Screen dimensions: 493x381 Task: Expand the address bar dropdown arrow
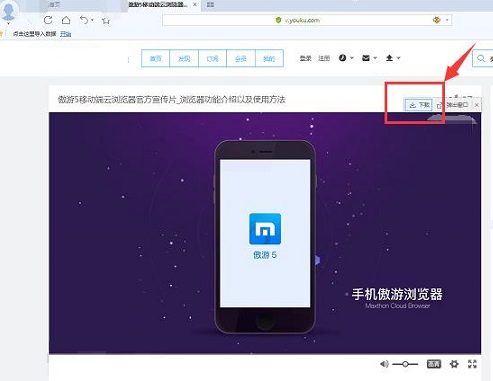point(447,20)
